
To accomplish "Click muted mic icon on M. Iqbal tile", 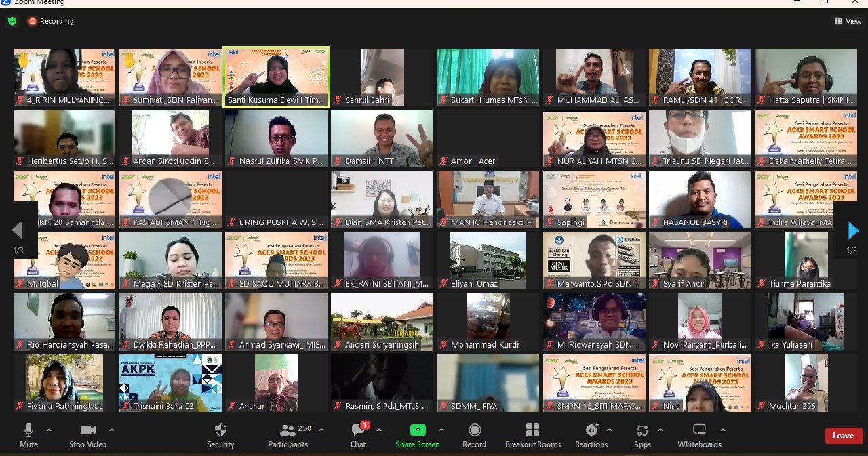I will coord(20,284).
